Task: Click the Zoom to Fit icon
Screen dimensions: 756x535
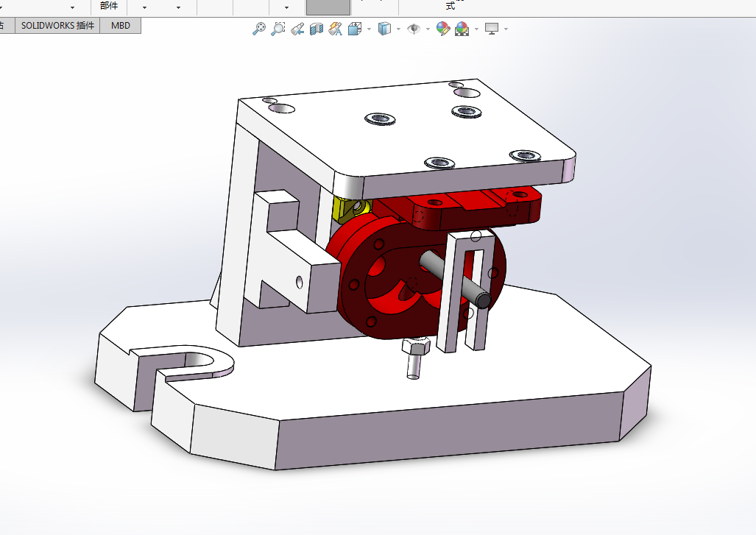Action: pos(259,29)
